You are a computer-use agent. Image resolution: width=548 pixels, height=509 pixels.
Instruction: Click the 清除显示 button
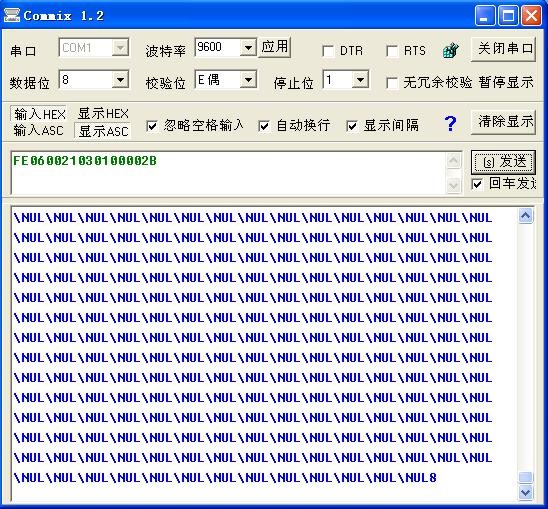pyautogui.click(x=504, y=122)
